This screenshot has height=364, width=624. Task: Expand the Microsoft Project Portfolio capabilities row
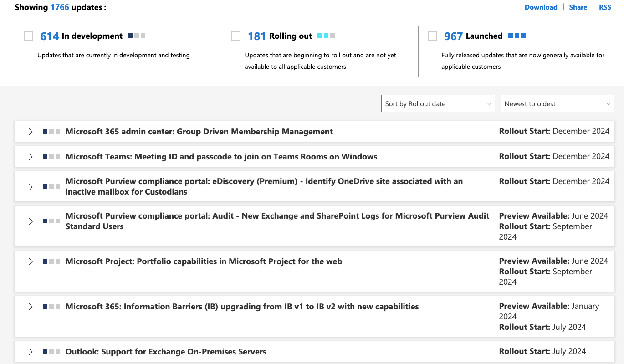pyautogui.click(x=31, y=261)
